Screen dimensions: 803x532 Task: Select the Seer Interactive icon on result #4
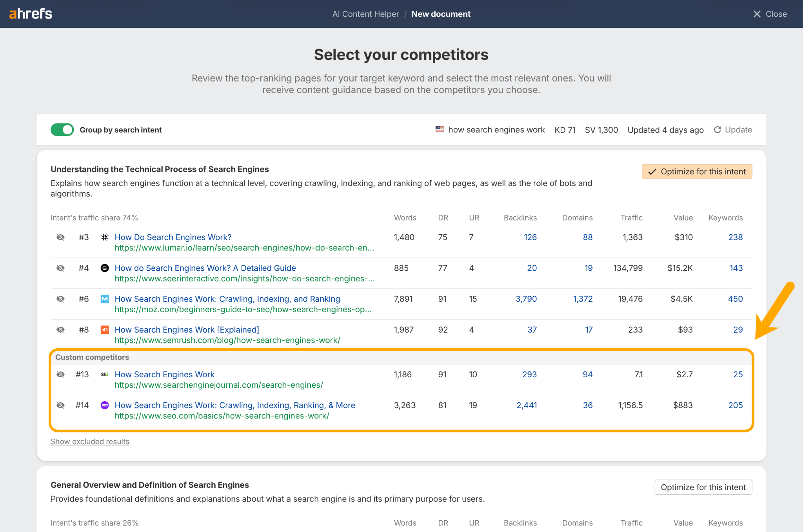(x=104, y=268)
